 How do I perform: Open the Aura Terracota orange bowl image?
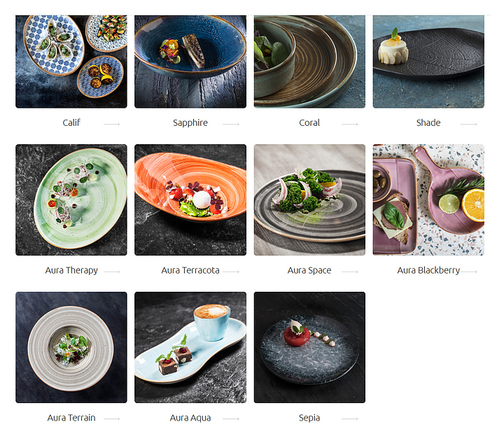(x=190, y=200)
